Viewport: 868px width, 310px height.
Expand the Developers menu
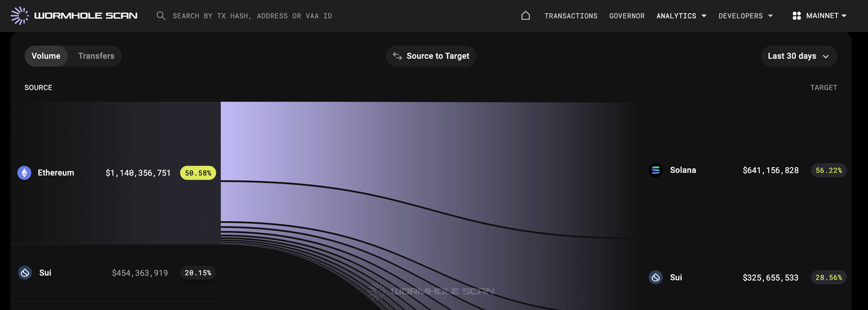tap(745, 16)
